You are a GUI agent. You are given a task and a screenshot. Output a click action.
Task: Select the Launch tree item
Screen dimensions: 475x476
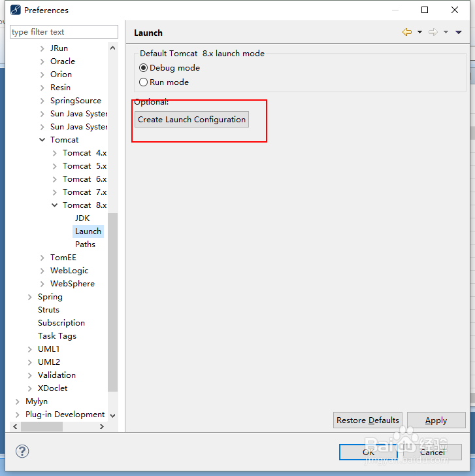88,231
